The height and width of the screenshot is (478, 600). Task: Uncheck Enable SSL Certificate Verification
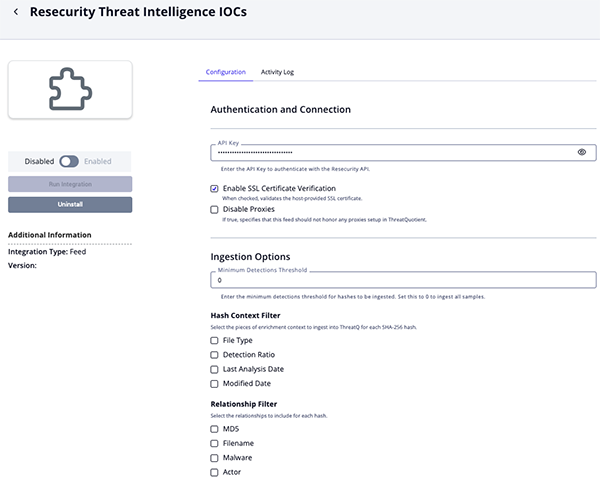click(x=214, y=188)
